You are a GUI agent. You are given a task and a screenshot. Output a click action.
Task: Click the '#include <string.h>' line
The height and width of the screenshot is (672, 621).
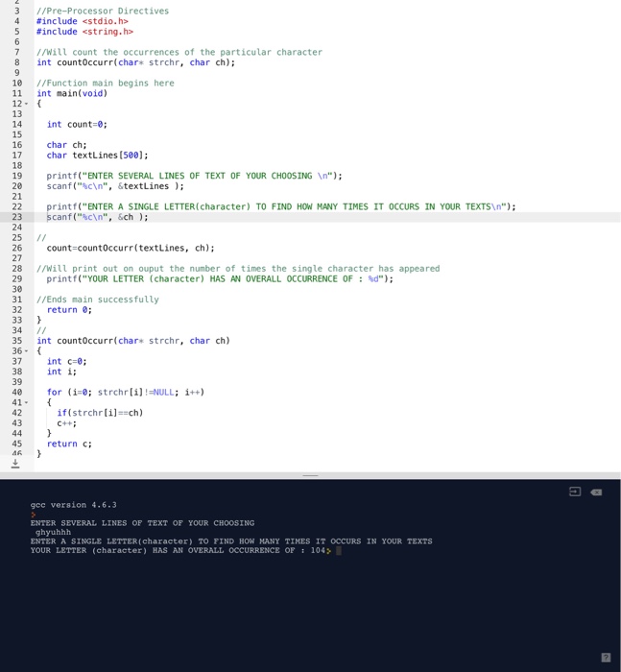tap(84, 32)
